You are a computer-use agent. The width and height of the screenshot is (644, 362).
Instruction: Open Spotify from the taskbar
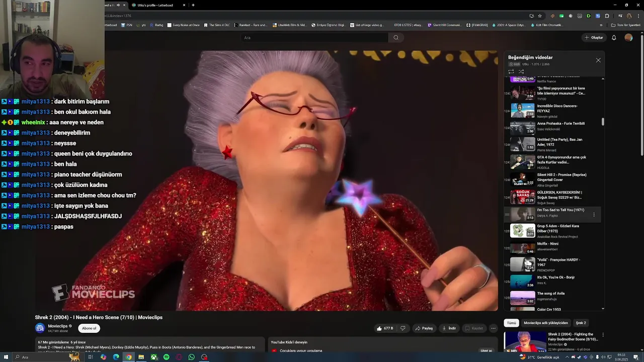point(167,357)
